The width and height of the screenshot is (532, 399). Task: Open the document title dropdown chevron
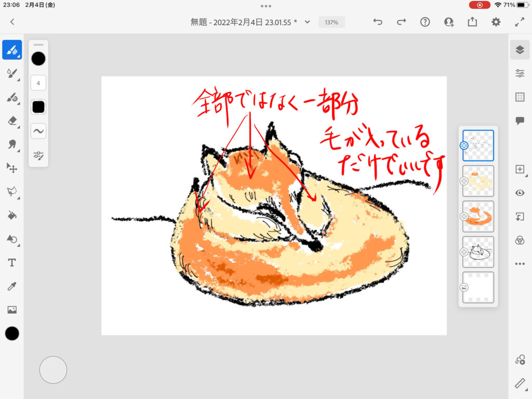307,22
